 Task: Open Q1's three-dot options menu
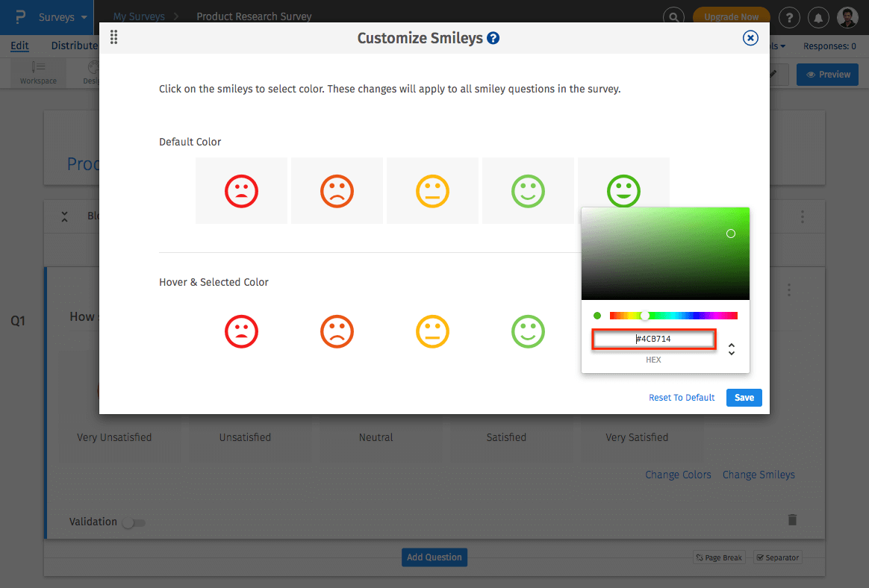pos(789,291)
